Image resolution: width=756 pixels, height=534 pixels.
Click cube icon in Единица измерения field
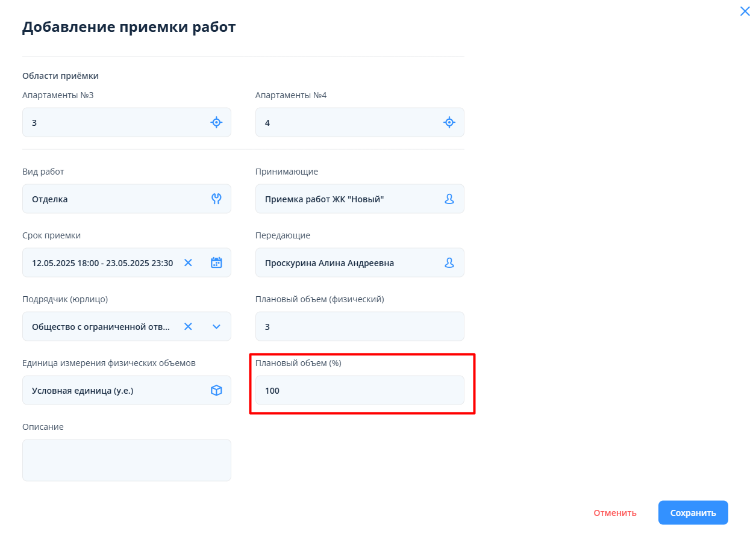point(216,391)
